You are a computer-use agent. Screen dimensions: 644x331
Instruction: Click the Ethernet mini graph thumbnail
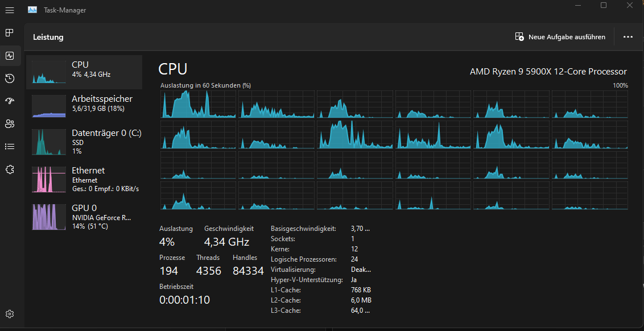(49, 180)
